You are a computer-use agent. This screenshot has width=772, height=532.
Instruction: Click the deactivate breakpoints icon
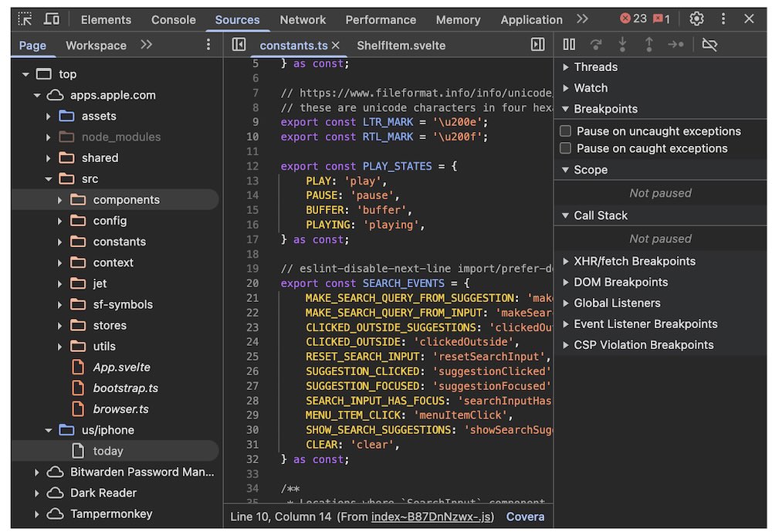(x=709, y=45)
